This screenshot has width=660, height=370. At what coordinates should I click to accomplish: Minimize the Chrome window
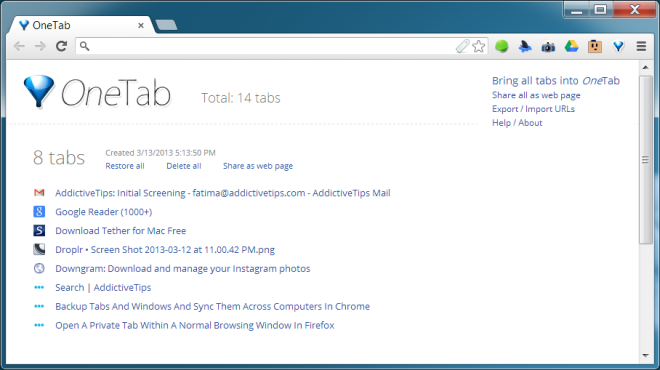click(x=577, y=9)
